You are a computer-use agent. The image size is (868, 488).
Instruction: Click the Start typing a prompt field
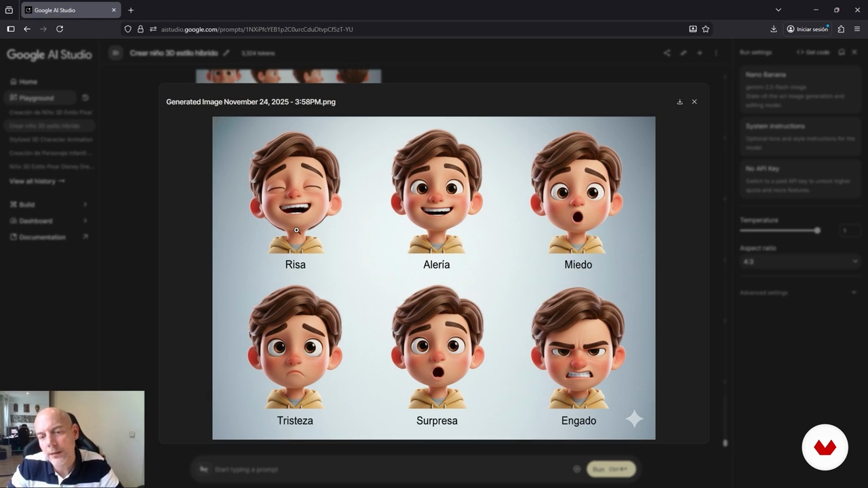coord(390,469)
